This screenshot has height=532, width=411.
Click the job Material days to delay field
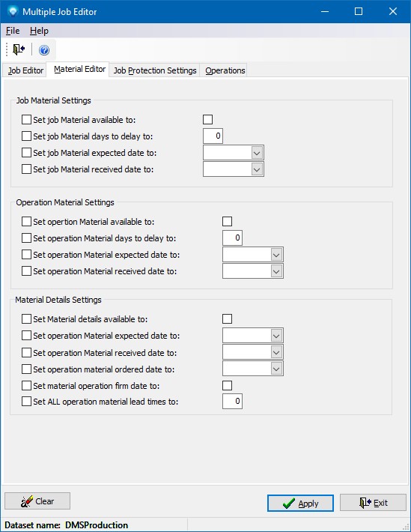213,136
